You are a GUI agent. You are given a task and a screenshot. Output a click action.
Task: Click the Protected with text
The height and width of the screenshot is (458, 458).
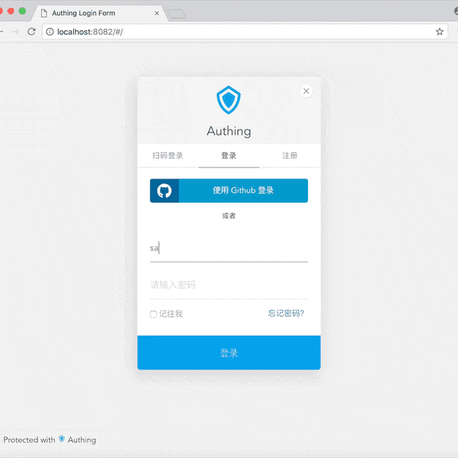(29, 440)
